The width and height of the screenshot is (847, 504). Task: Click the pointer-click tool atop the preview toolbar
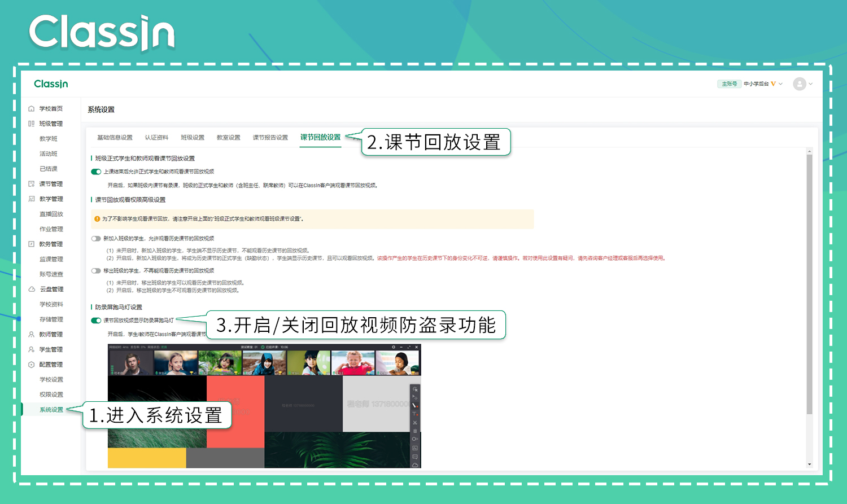415,389
